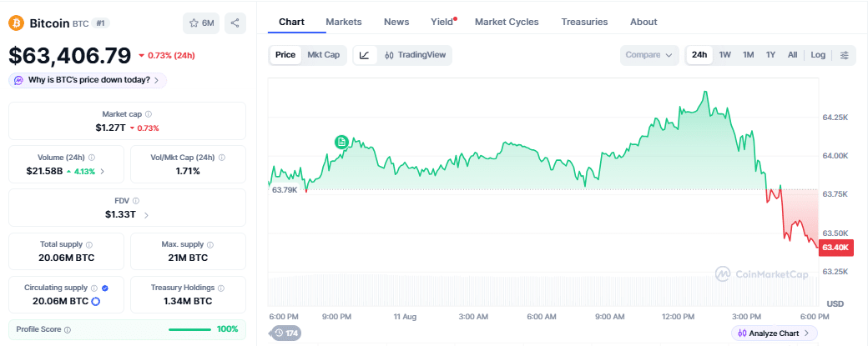Show Treasury Holdings info icon

point(221,288)
